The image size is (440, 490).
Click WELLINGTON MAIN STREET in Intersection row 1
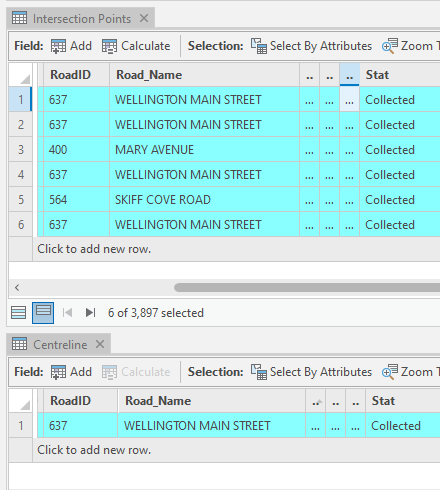point(205,99)
